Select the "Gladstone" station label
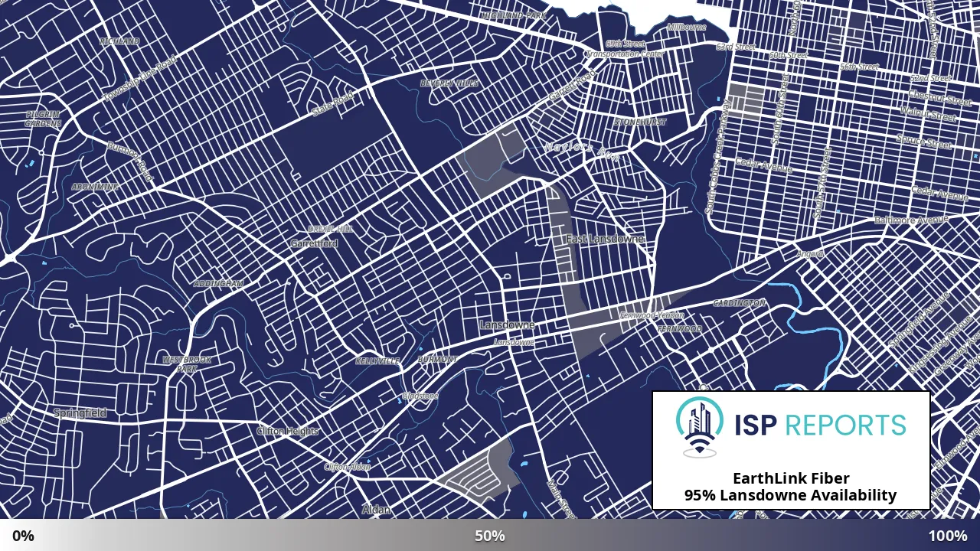 tap(420, 396)
